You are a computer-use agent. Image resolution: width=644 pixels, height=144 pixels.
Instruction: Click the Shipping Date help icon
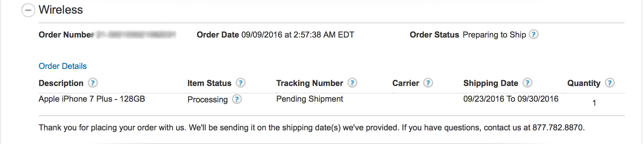(528, 83)
